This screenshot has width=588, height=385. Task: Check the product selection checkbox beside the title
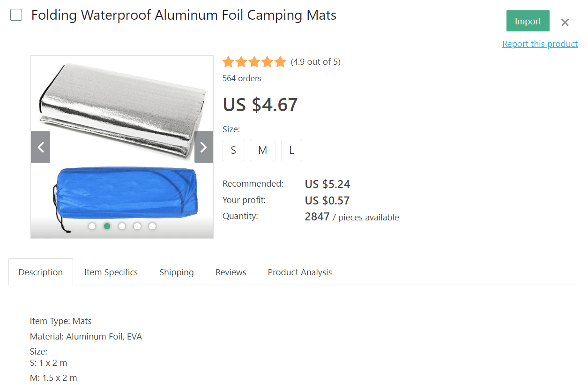coord(16,15)
